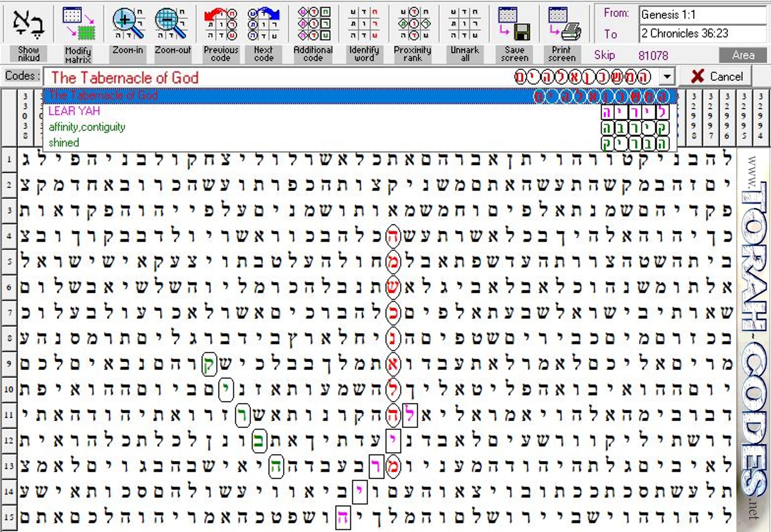This screenshot has width=771, height=532.
Task: Open the Modify matrix tool
Action: [78, 24]
